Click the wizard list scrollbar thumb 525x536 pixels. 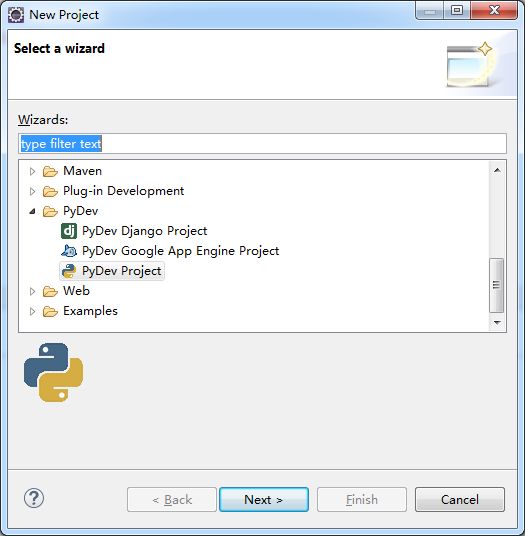click(x=497, y=285)
